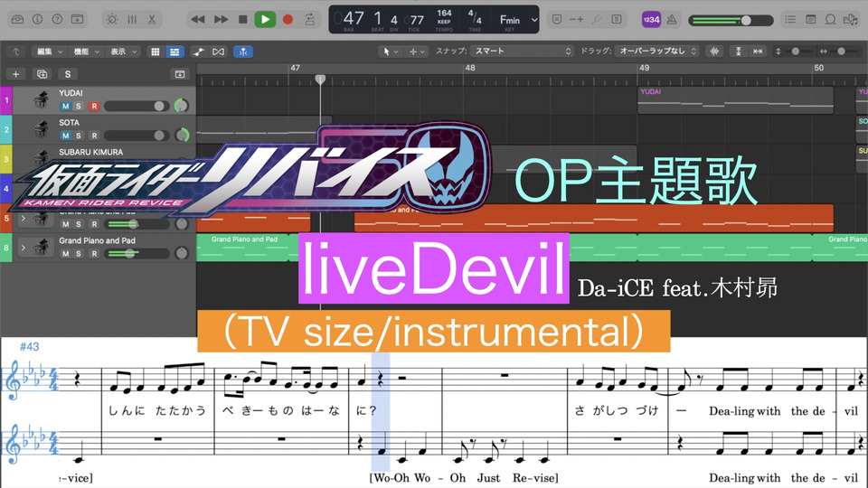Click the green Play button
868x488 pixels.
(265, 19)
